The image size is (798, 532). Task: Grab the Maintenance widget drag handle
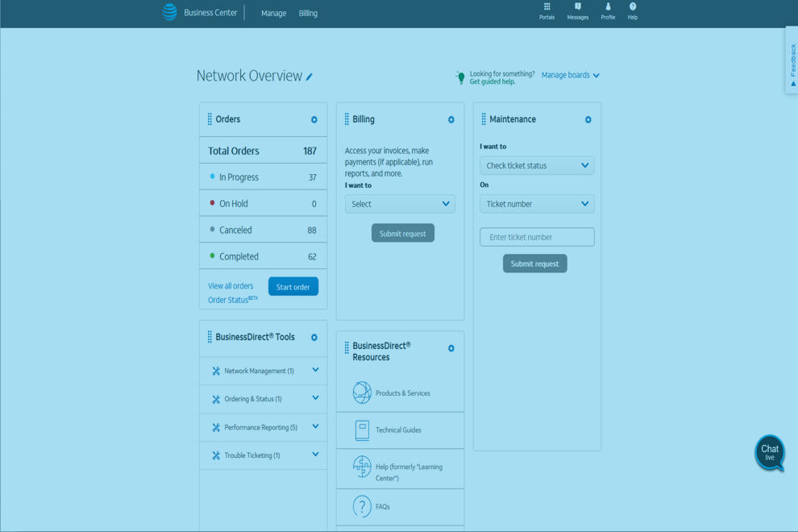pyautogui.click(x=484, y=119)
